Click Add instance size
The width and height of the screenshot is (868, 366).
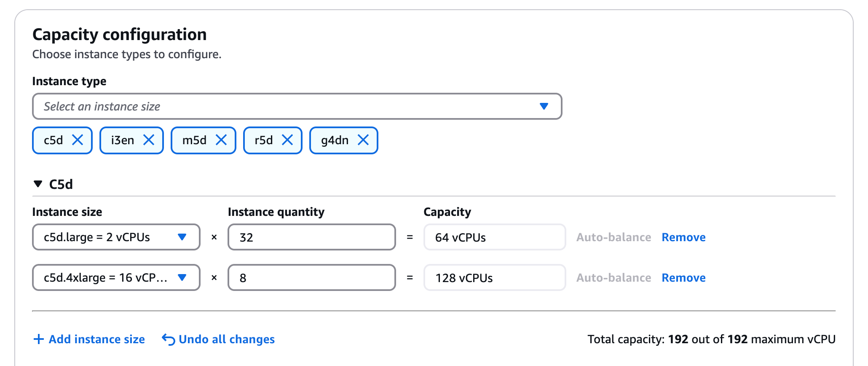coord(96,339)
